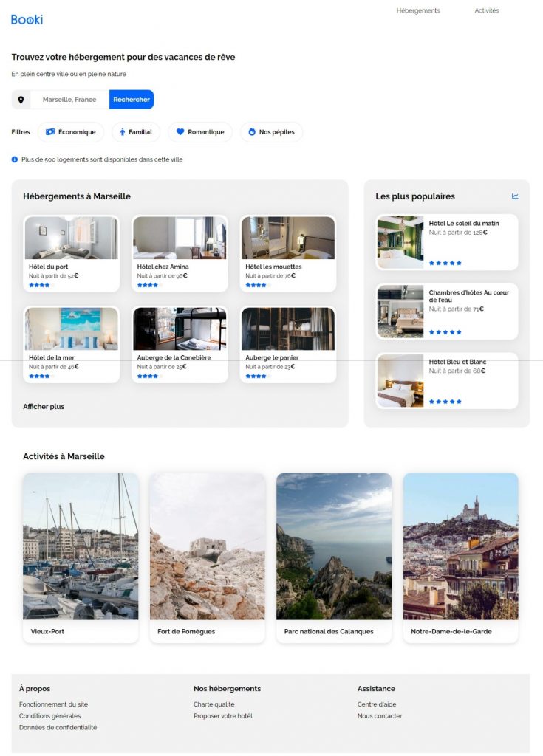Go to the Centre d'aide link
This screenshot has height=756, width=543.
[377, 704]
